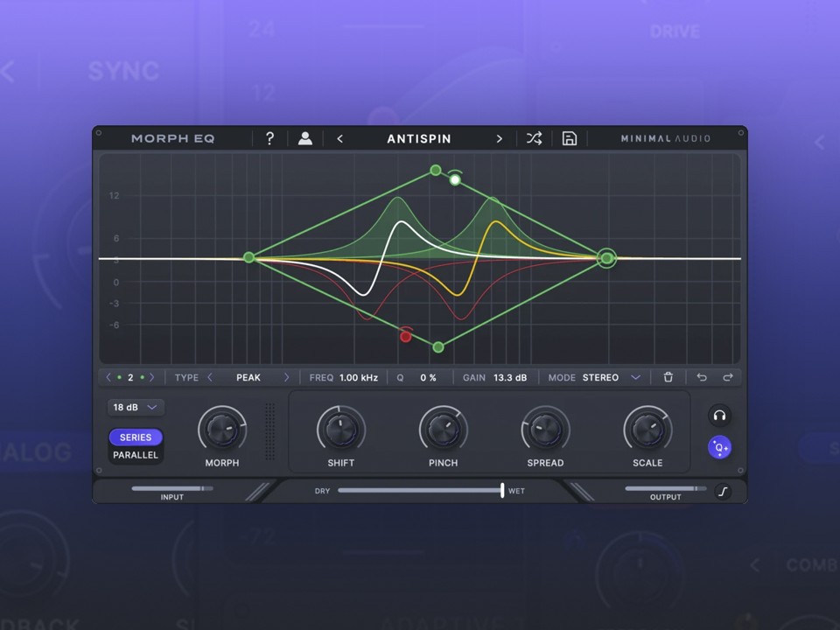
Task: Select PARALLEL routing mode
Action: coord(136,455)
